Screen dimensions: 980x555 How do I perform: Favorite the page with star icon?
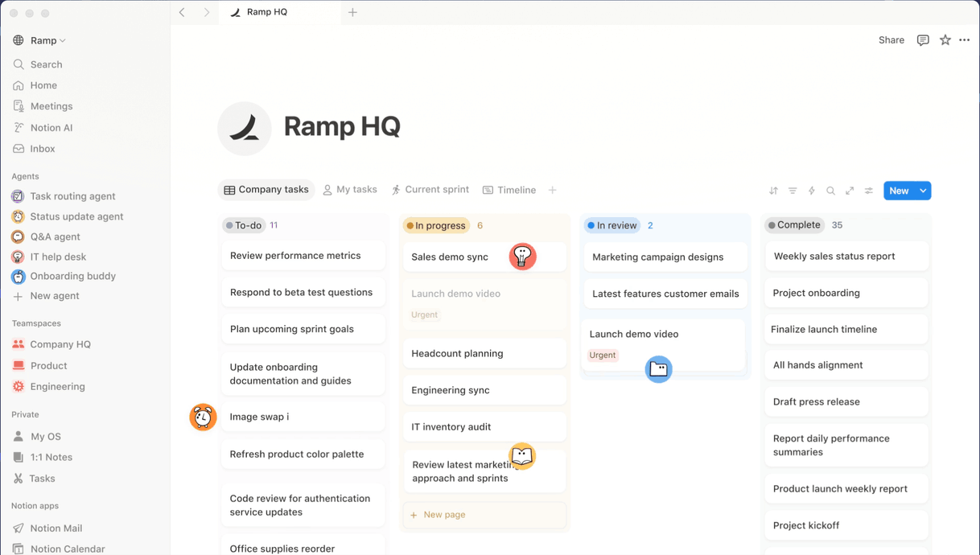(x=945, y=40)
